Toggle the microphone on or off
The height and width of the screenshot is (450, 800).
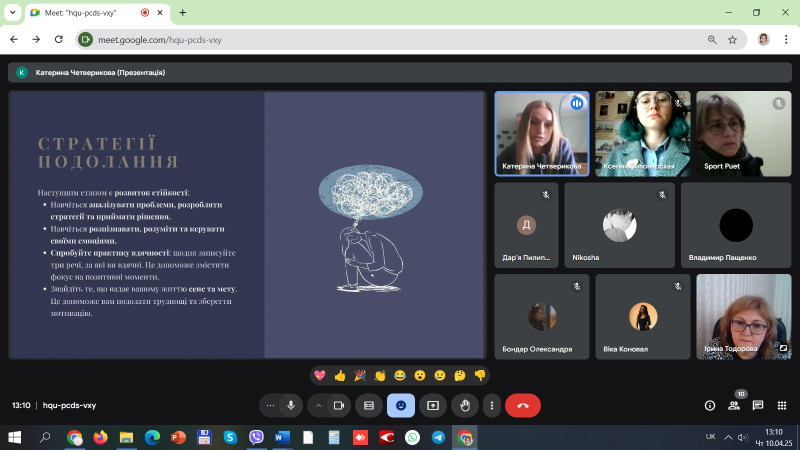[x=290, y=405]
